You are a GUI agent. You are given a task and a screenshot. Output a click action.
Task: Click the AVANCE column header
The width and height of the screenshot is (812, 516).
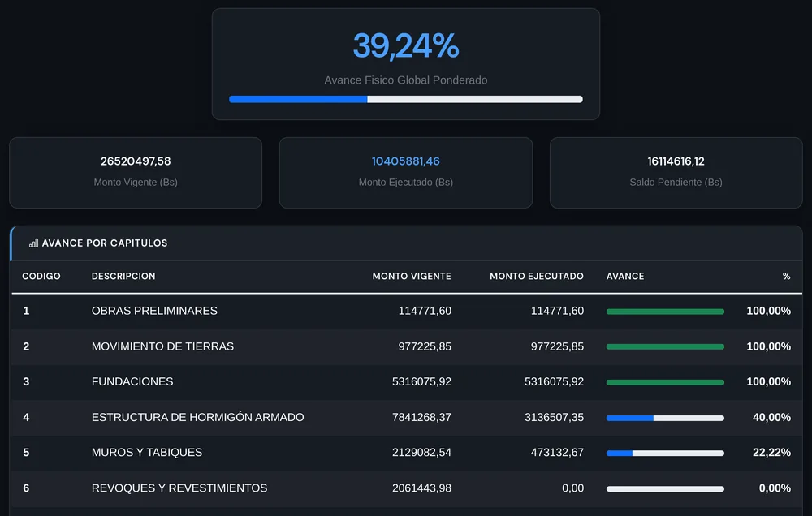[625, 277]
